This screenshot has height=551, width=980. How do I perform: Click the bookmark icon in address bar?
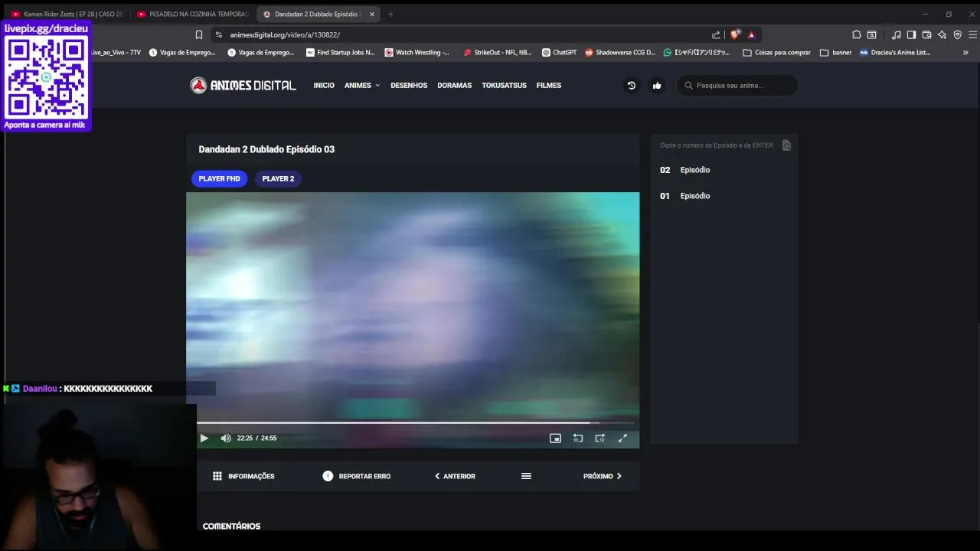(x=199, y=34)
